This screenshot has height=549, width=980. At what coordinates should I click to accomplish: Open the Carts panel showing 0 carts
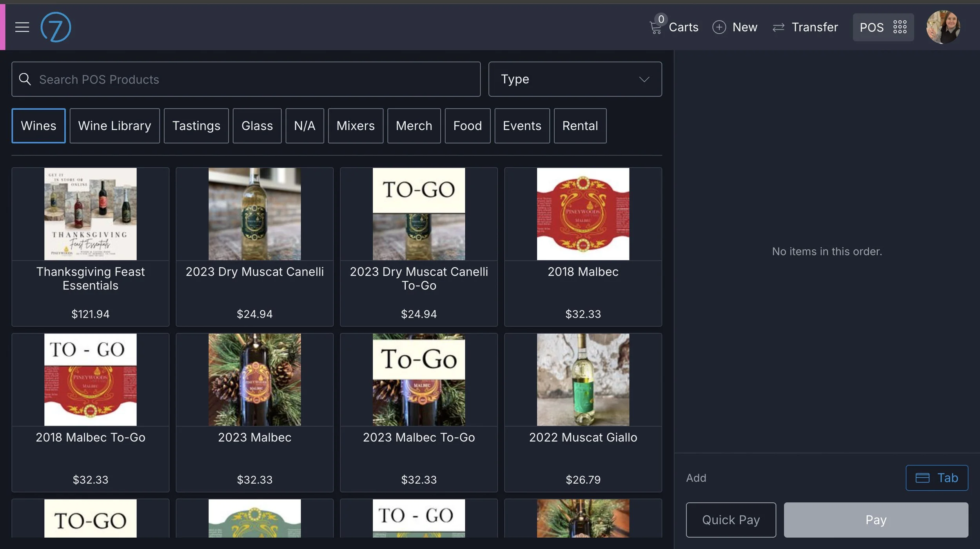(x=673, y=27)
